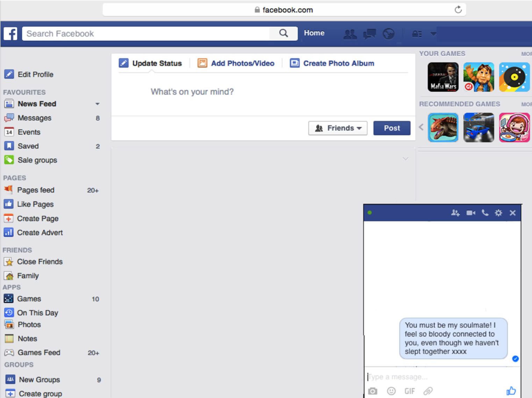Click the Search Facebook field

(x=146, y=34)
